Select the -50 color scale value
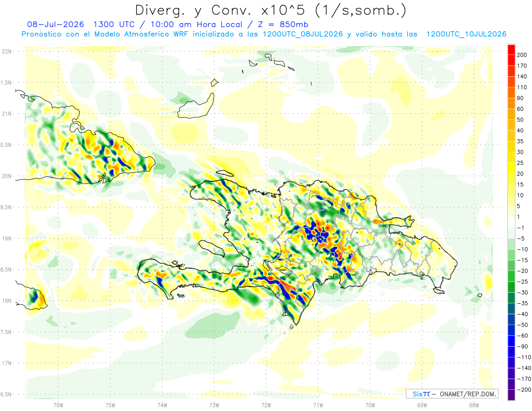 click(x=522, y=325)
